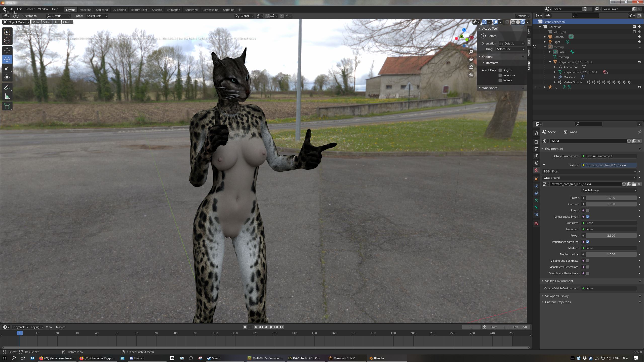Toggle Importance sampling checkbox
Viewport: 644px width, 362px height.
(588, 242)
